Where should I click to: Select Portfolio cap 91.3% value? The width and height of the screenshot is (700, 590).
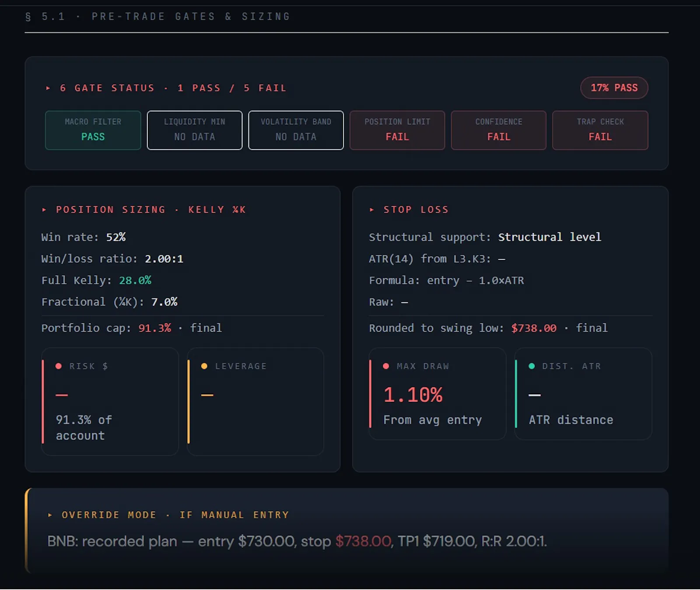tap(154, 328)
